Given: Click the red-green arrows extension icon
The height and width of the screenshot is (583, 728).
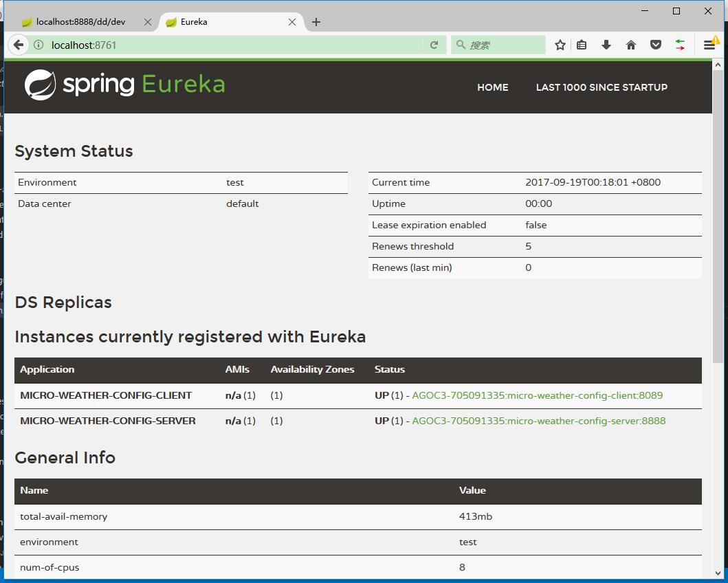Looking at the screenshot, I should point(680,45).
